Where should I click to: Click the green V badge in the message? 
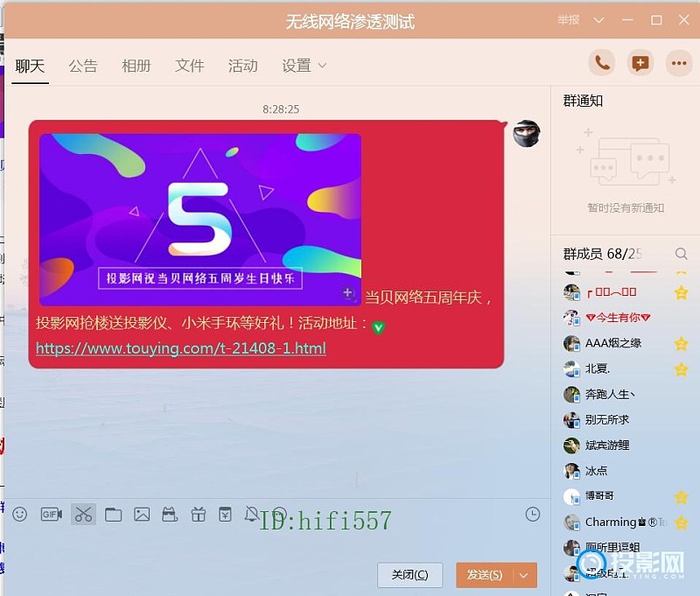click(x=379, y=328)
